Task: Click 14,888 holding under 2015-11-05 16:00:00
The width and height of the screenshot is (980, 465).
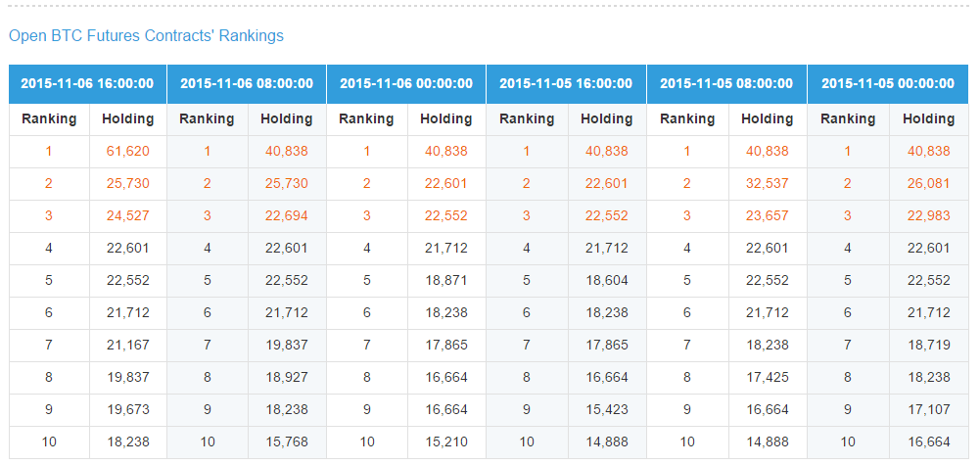Action: (607, 442)
